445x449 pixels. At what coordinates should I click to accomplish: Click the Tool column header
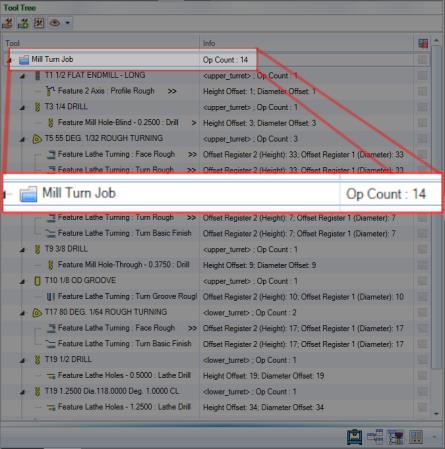(x=101, y=43)
